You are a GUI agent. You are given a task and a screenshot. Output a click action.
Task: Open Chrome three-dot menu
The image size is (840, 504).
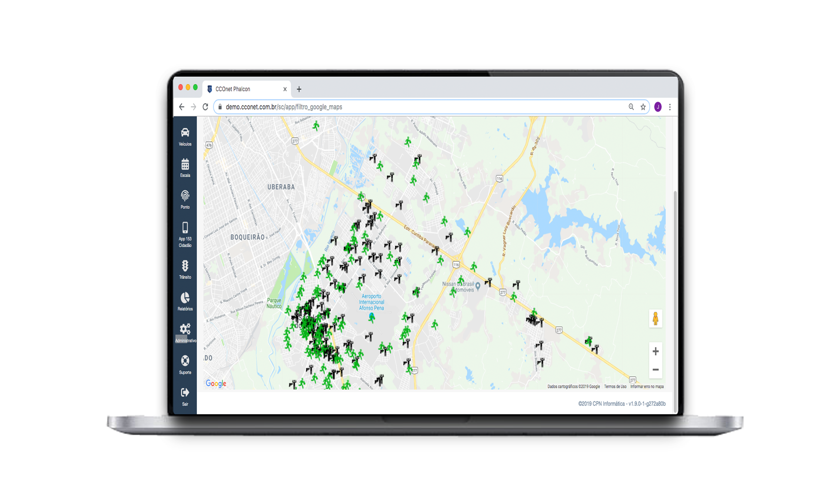click(x=670, y=107)
